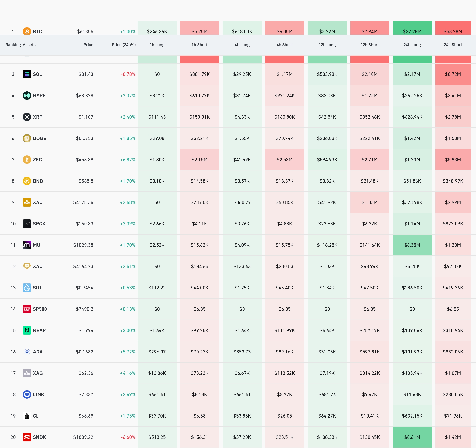Open the ZEC Zcash icon
Viewport: 476px width, 448px height.
click(x=27, y=159)
